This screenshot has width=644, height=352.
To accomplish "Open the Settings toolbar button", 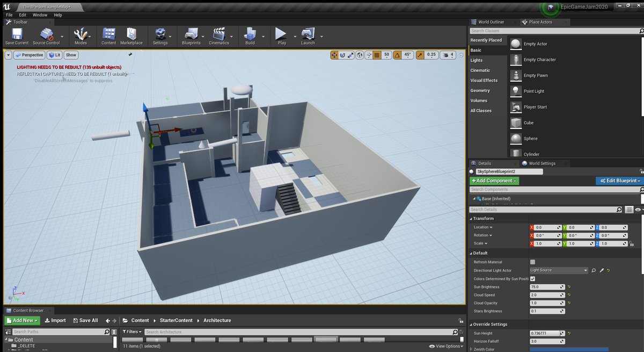I will 160,35.
